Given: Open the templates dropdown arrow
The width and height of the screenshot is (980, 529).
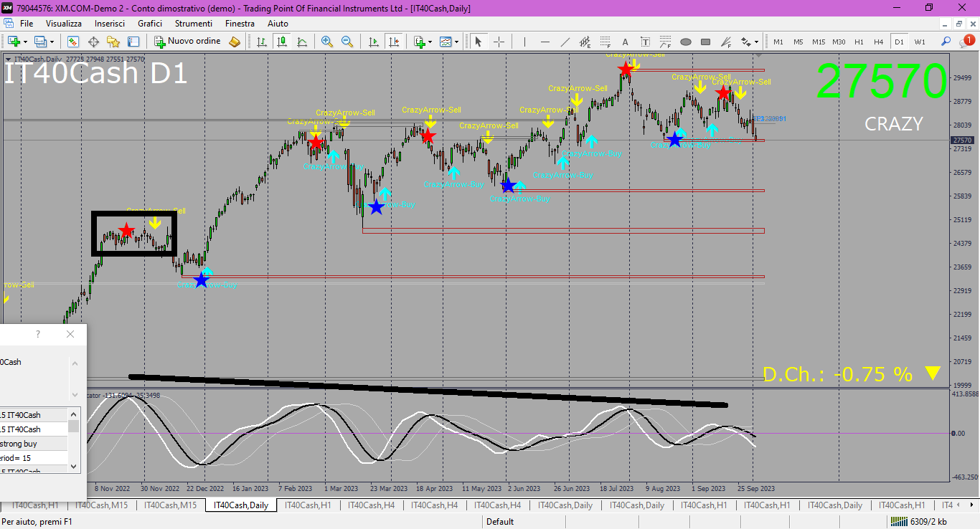Looking at the screenshot, I should [x=457, y=42].
